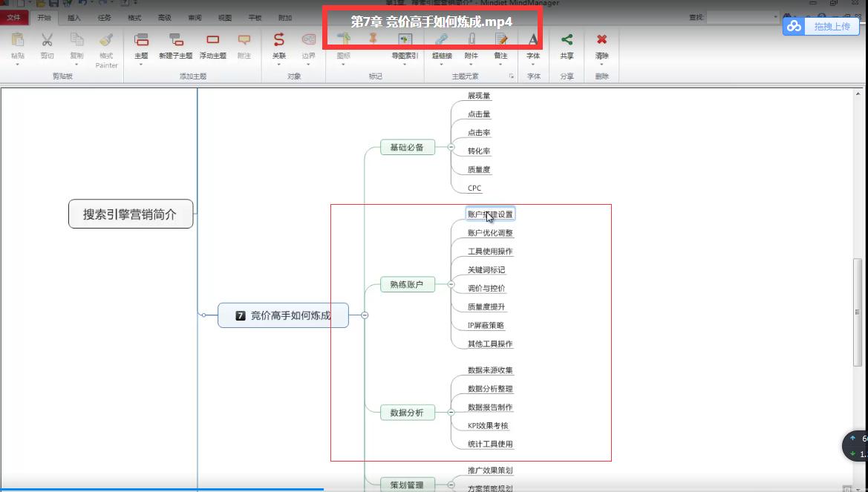Screen dimensions: 868x492
Task: Click the network speed floating widget
Action: click(x=855, y=445)
